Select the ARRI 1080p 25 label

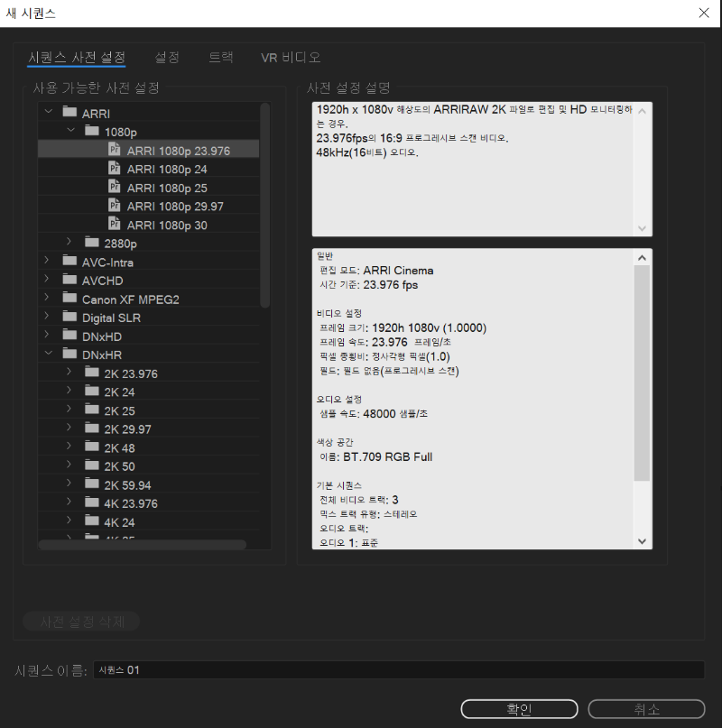tap(167, 188)
